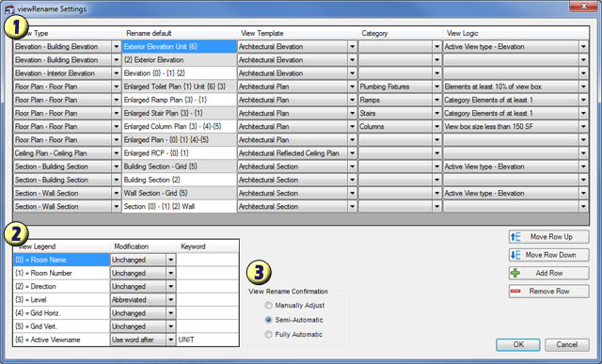The height and width of the screenshot is (364, 602).
Task: Click the 'Enlarged Toilet Plan' rename cell
Action: [180, 87]
